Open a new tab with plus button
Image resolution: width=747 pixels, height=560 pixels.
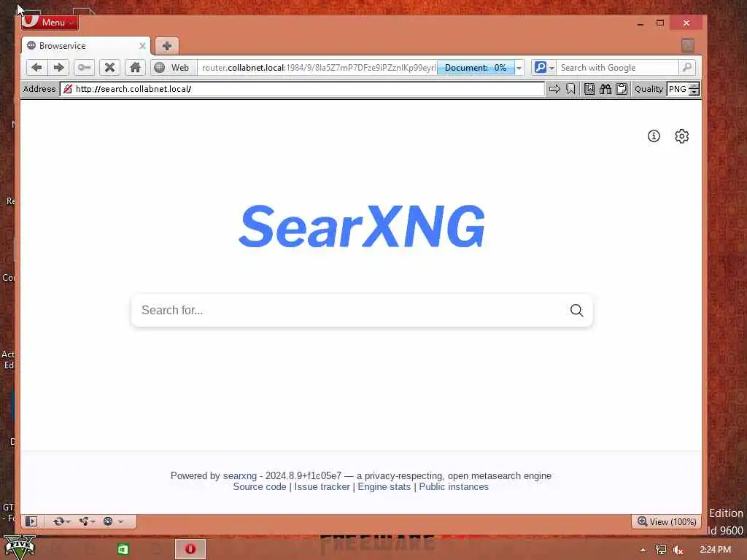[x=167, y=46]
